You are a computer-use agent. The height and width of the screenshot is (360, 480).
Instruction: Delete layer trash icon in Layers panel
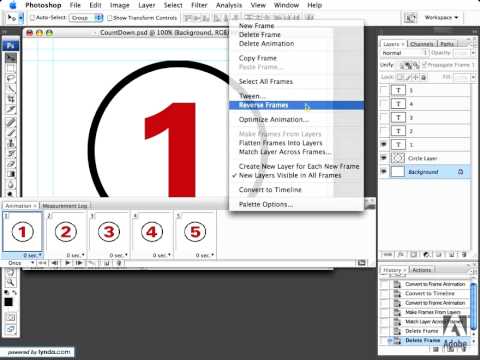coord(464,254)
